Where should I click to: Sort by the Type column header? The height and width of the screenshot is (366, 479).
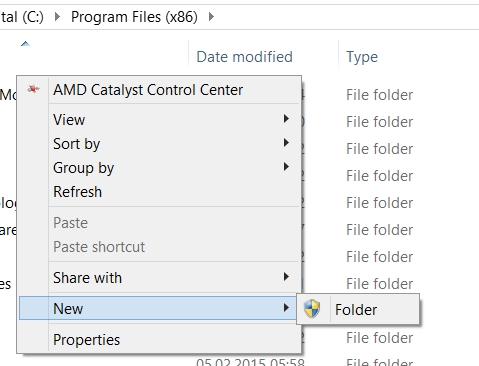click(362, 57)
